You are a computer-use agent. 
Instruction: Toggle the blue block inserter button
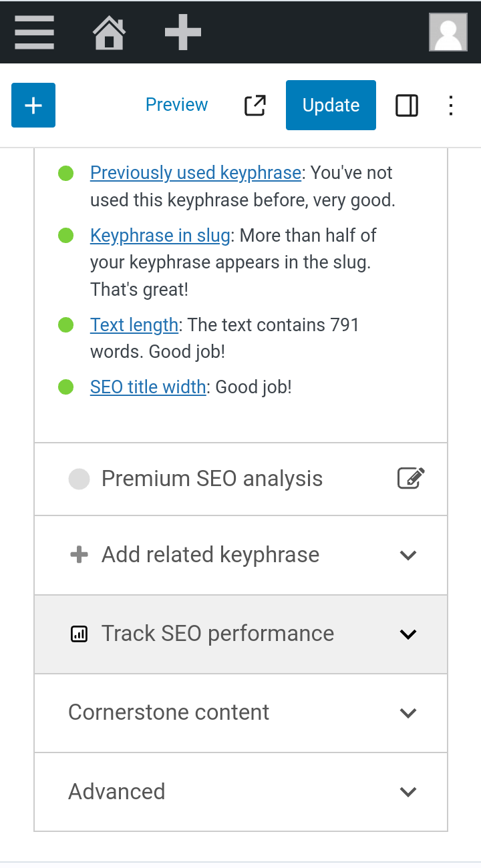[33, 105]
